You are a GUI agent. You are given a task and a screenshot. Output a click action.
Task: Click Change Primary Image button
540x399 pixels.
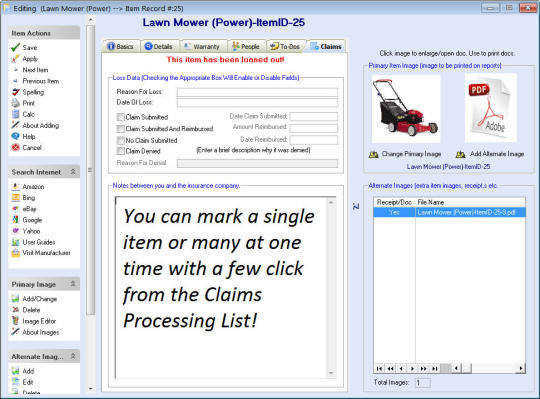coord(405,154)
